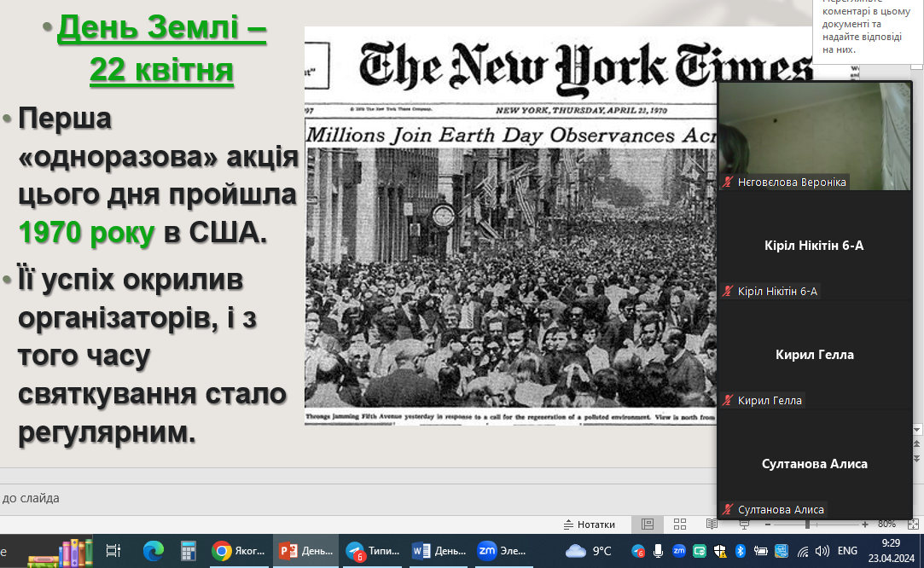Image resolution: width=924 pixels, height=568 pixels.
Task: Select Кирил Гелла participant tile
Action: pyautogui.click(x=815, y=355)
